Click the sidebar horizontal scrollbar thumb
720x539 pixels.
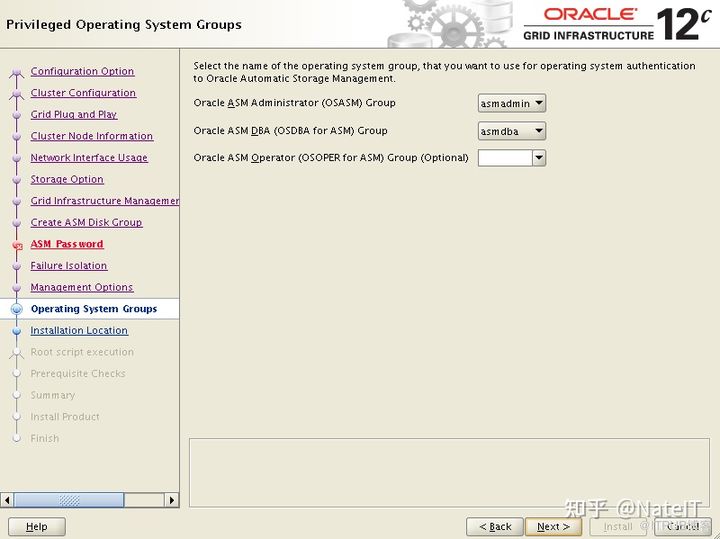(x=69, y=500)
